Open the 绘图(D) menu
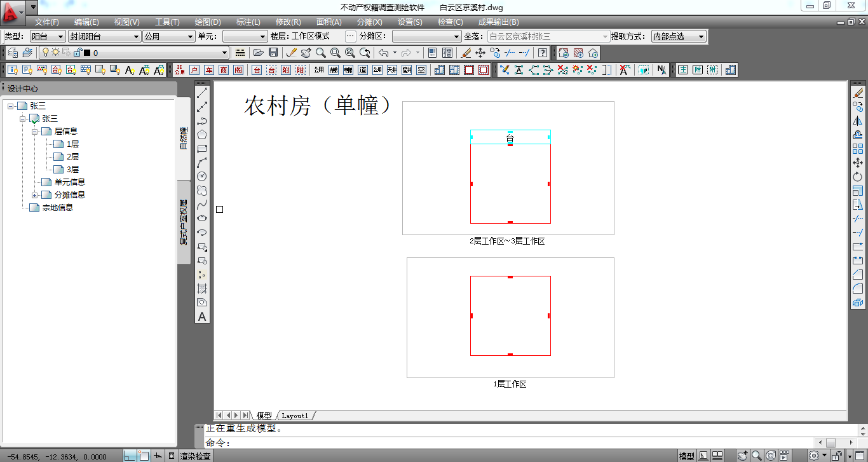This screenshot has width=868, height=462. click(208, 22)
